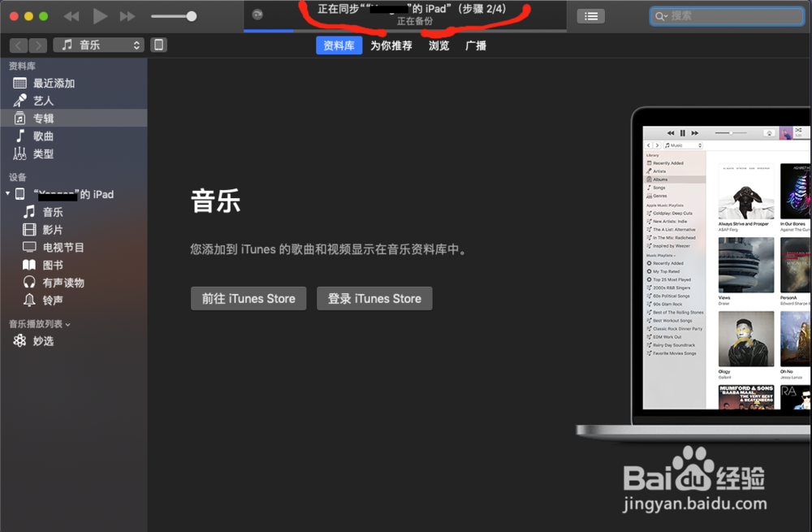Minimize the window with yellow button
Image resolution: width=812 pixels, height=532 pixels.
click(x=29, y=16)
